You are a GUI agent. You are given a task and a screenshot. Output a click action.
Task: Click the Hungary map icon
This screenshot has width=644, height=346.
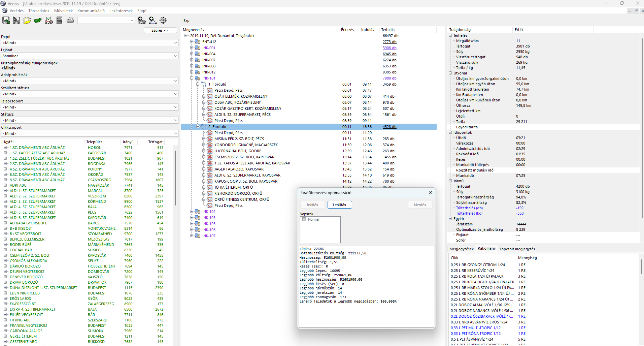point(38,21)
